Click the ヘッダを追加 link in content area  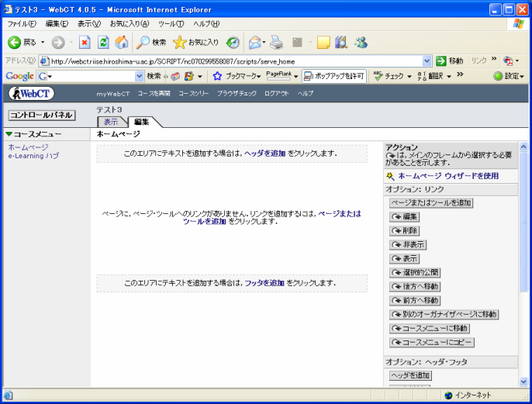click(265, 154)
